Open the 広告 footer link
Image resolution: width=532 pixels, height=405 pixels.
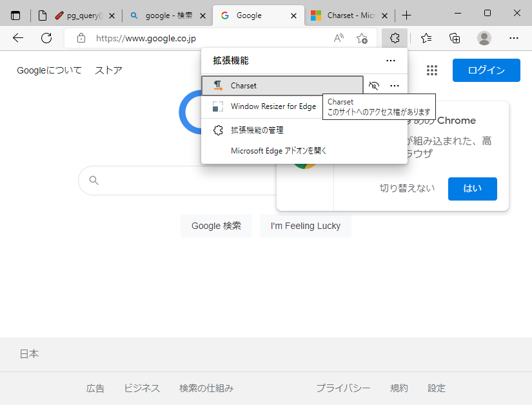click(x=95, y=388)
